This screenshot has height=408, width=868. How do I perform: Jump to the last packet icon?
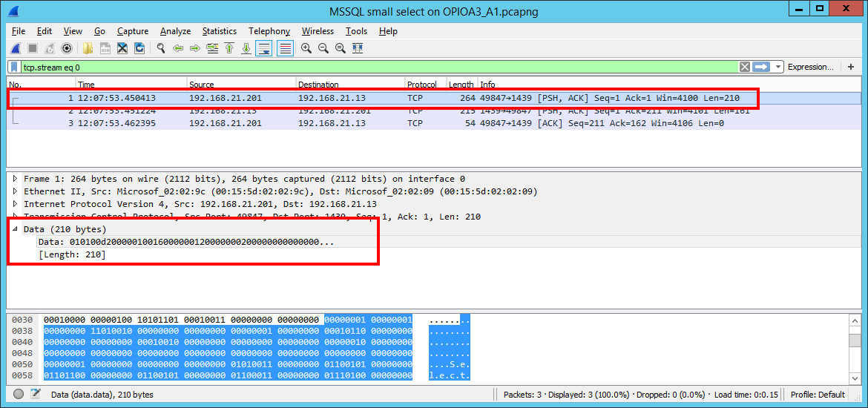[x=246, y=48]
